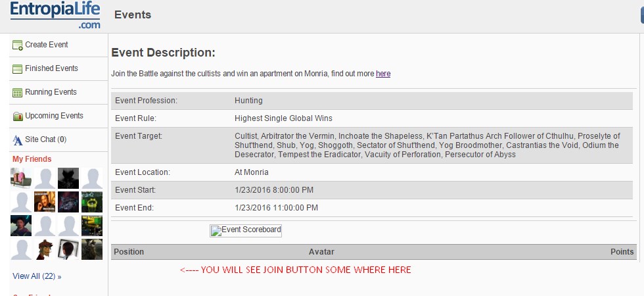Click the Site Chat letter icon
The height and width of the screenshot is (296, 644).
pos(18,140)
